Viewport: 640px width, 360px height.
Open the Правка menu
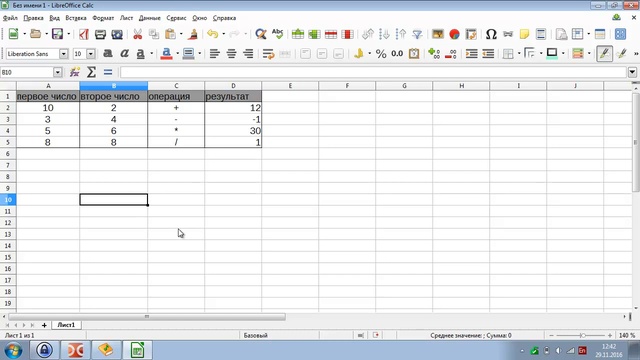33,18
